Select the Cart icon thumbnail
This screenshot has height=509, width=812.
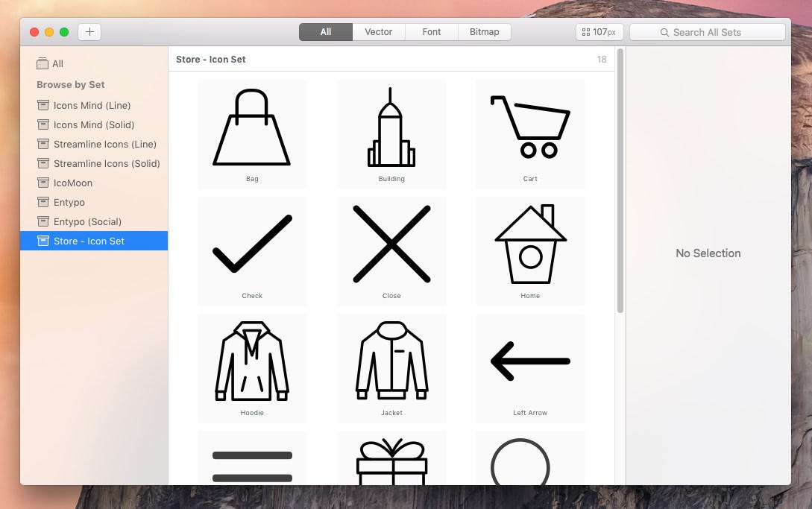coord(530,134)
